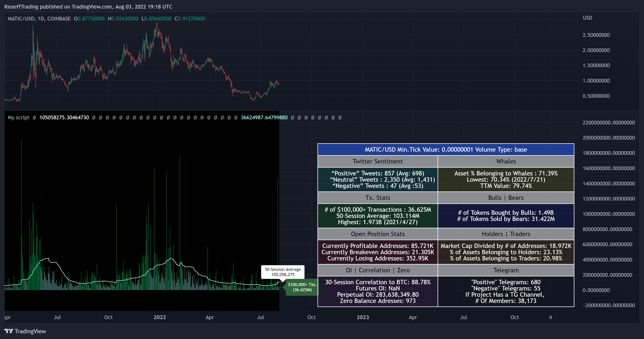
Task: Click 'Zero Balance Adresses: 973' text
Action: [378, 301]
